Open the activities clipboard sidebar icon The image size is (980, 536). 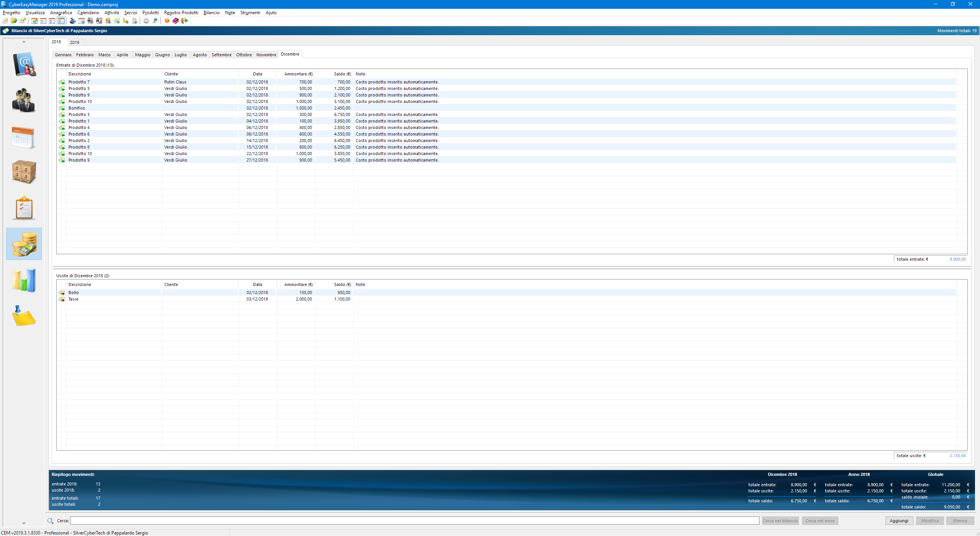[24, 208]
